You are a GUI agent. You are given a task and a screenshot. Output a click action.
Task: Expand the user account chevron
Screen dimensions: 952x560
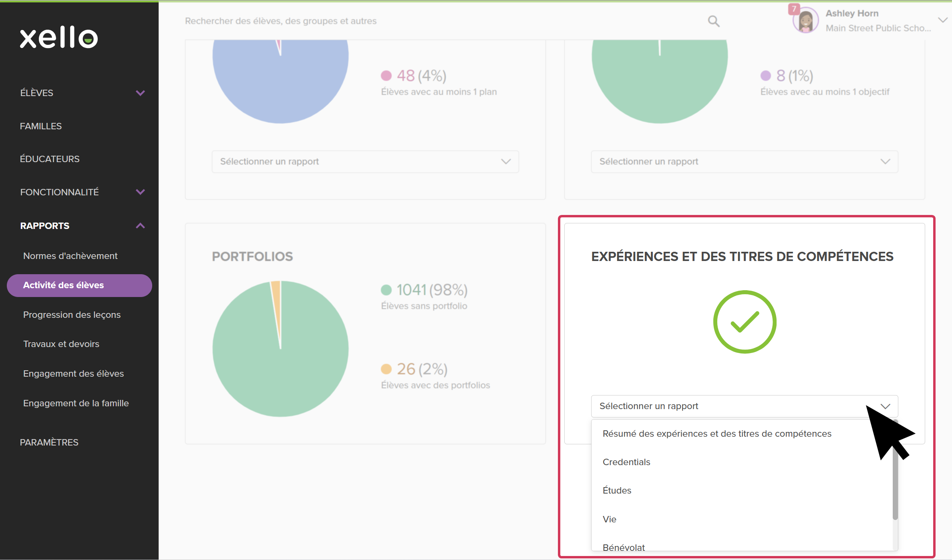(942, 20)
